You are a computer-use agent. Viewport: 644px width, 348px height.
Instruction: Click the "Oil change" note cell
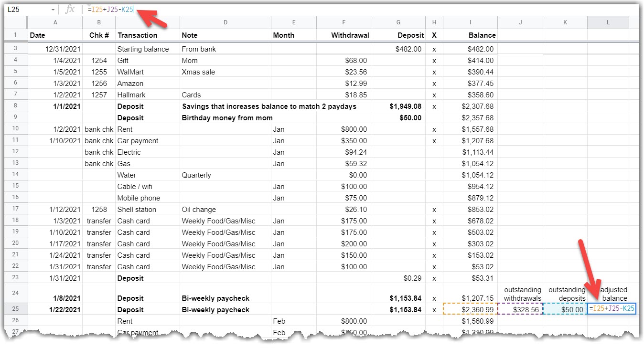tap(199, 210)
